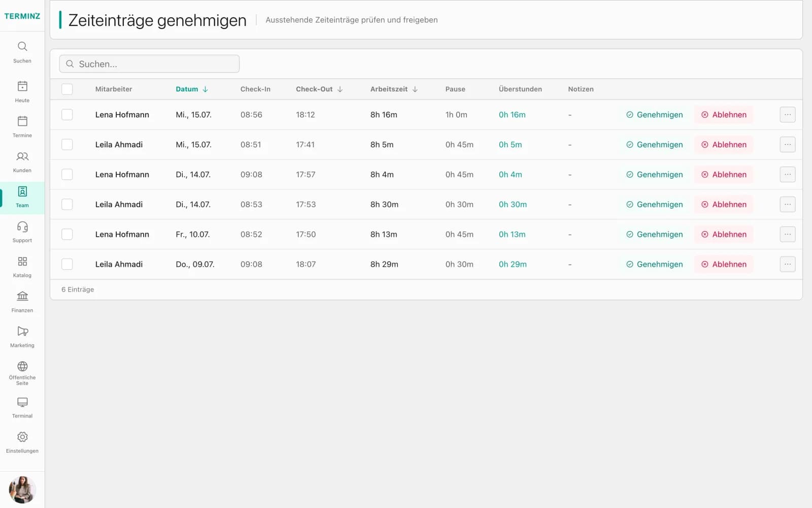Open Finanzen bank icon
The image size is (812, 508).
pyautogui.click(x=22, y=296)
